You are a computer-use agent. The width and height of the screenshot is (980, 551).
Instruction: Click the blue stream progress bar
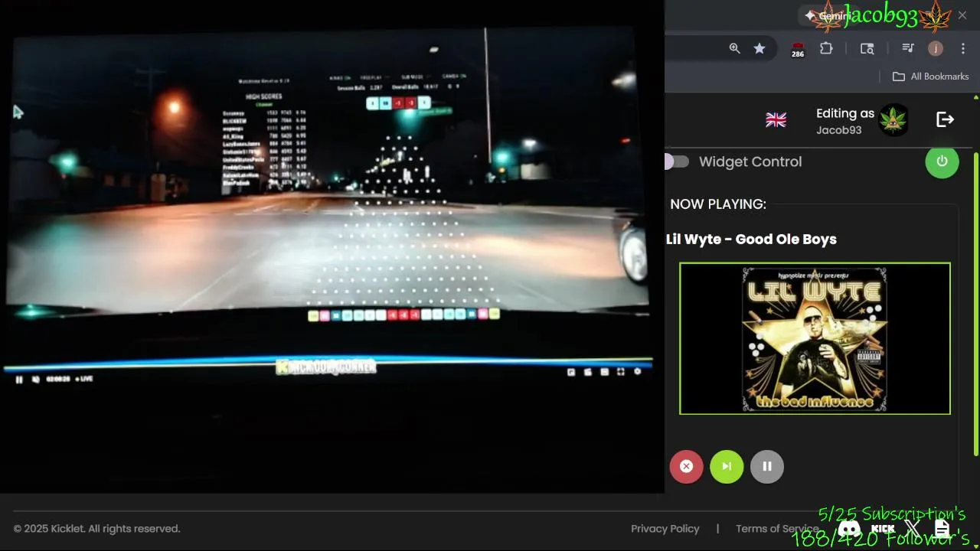click(x=328, y=362)
